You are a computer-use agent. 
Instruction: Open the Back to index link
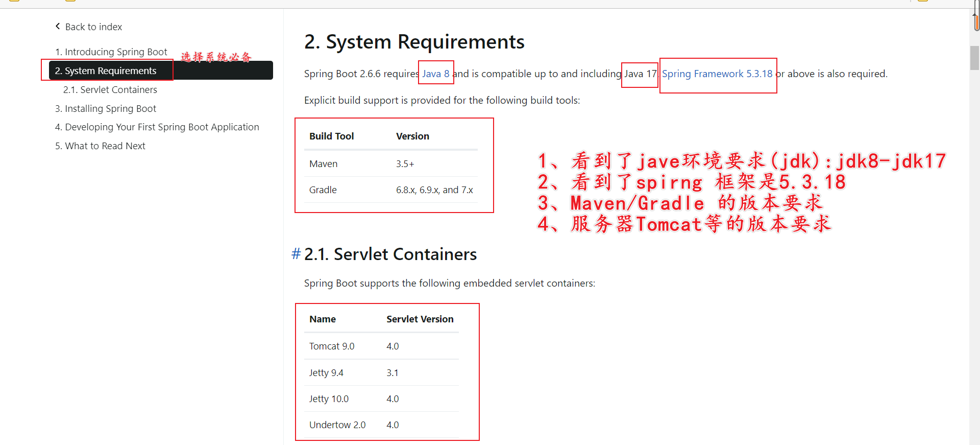[93, 27]
